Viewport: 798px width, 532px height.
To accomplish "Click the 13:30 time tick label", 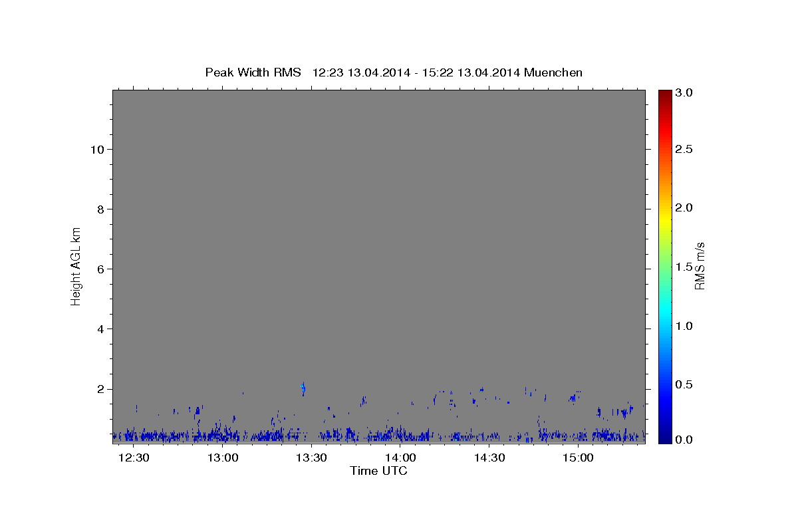I will (311, 458).
